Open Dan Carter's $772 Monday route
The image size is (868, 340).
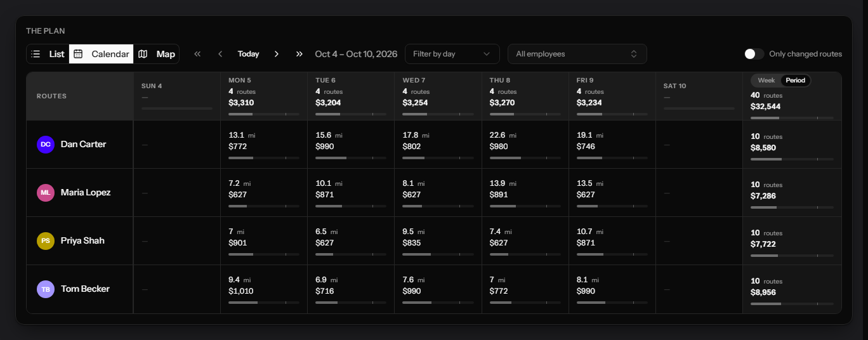coord(264,145)
